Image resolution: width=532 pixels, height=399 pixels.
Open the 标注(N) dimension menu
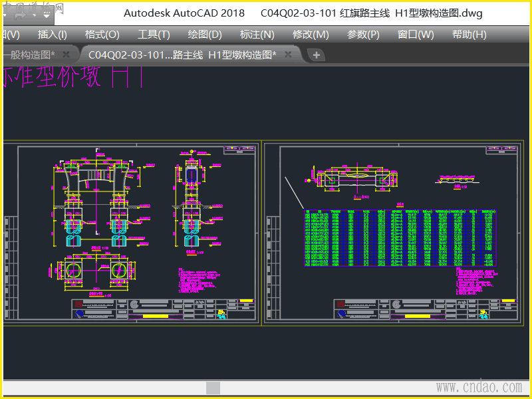(x=257, y=35)
